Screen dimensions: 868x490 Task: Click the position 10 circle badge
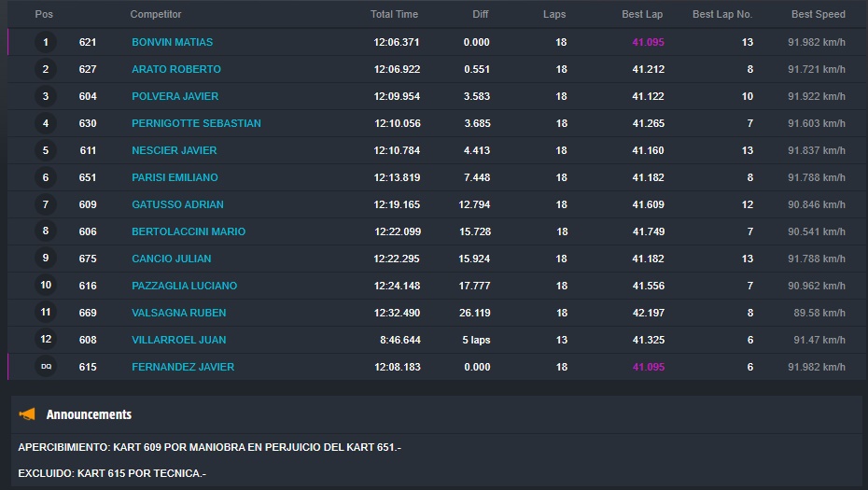tap(46, 286)
